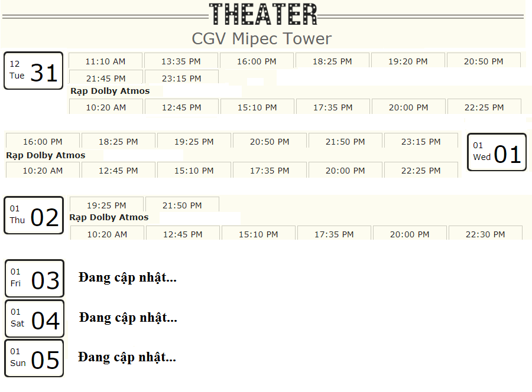The width and height of the screenshot is (532, 392).
Task: Choose Dolby Atmos 15:10 PM on Thu 02
Action: click(258, 234)
